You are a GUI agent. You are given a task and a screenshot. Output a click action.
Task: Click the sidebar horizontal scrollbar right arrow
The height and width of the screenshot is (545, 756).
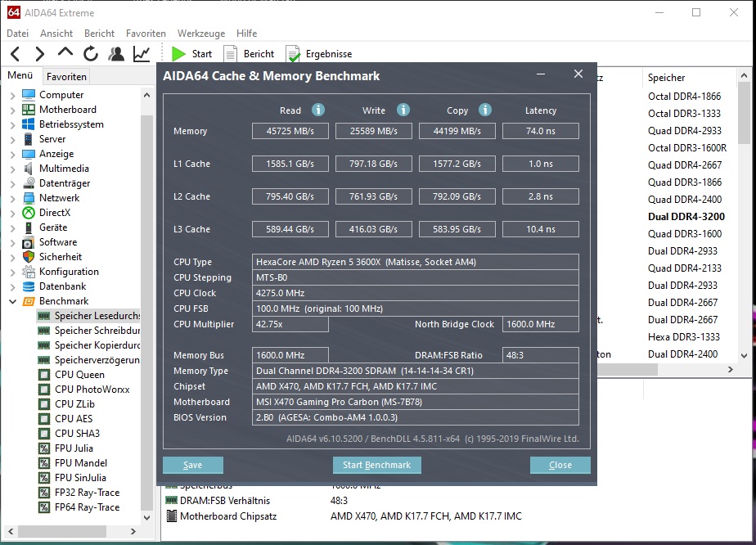[133, 531]
